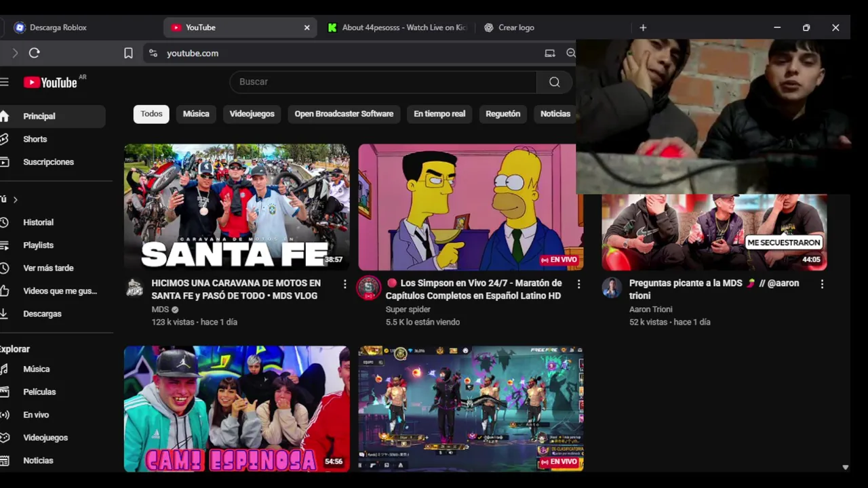Click the Suscripciones sidebar icon
The image size is (868, 488).
click(x=4, y=162)
